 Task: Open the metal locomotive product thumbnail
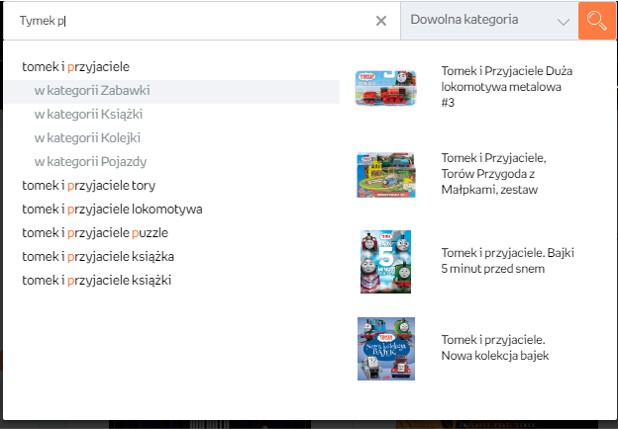point(385,88)
